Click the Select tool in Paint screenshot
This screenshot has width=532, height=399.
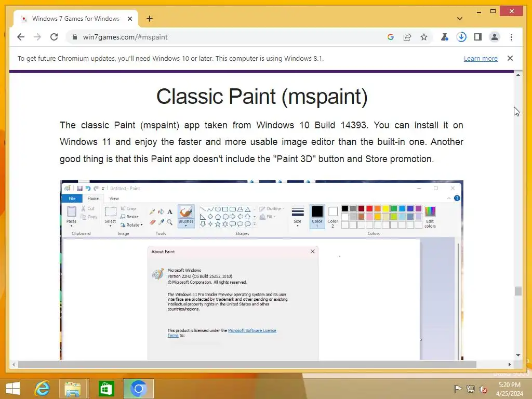(110, 216)
